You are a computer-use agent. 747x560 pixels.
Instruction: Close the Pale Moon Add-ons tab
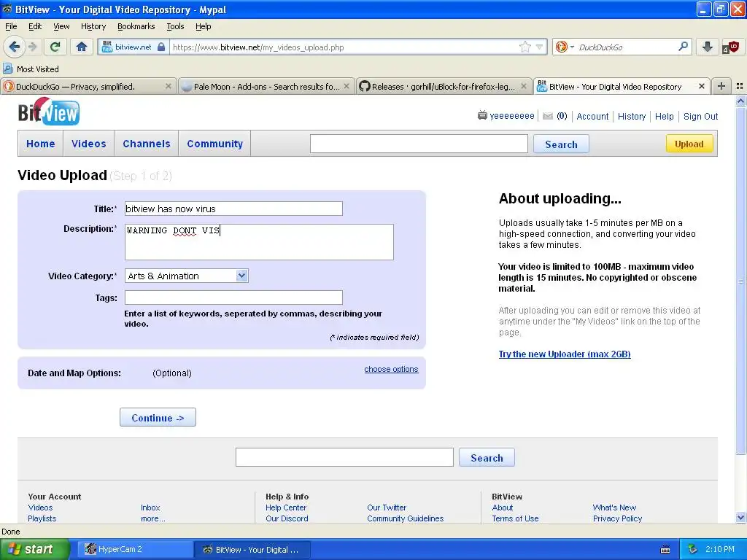[x=347, y=86]
